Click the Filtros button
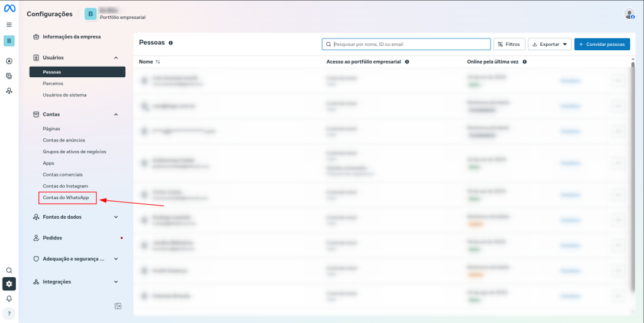The image size is (644, 323). tap(509, 45)
